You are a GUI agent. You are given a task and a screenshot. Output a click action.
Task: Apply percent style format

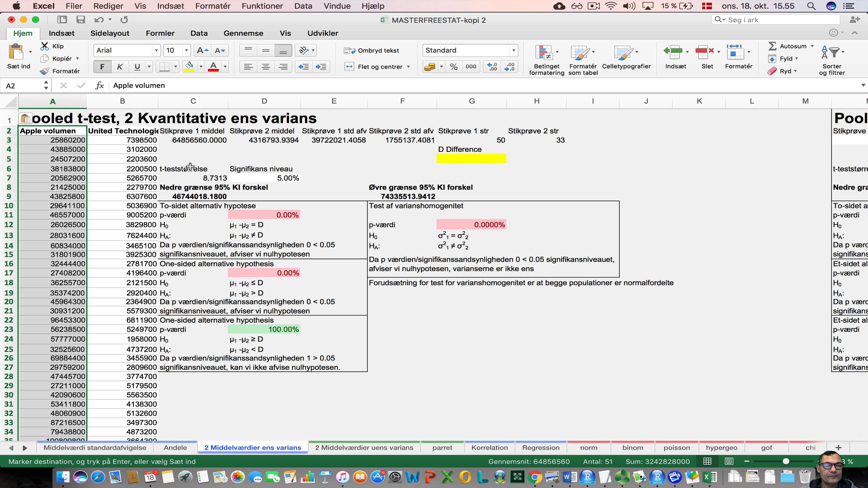coord(454,67)
